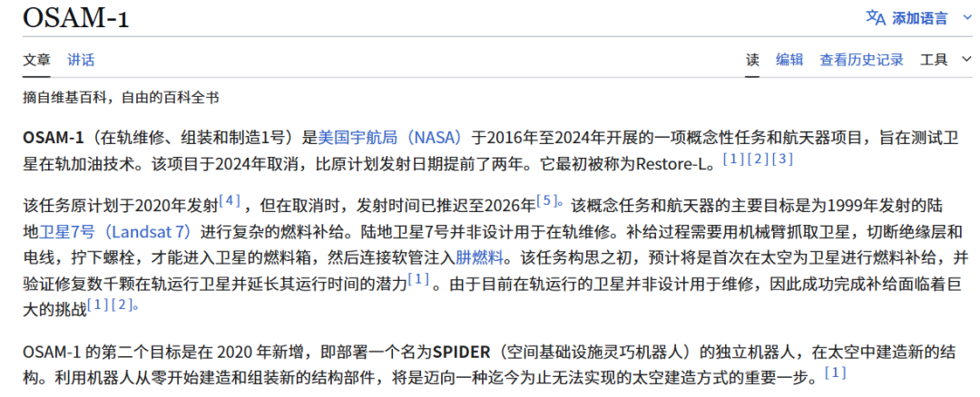This screenshot has height=397, width=980.
Task: Open the 美国宇航局（NASA）link
Action: pyautogui.click(x=390, y=138)
